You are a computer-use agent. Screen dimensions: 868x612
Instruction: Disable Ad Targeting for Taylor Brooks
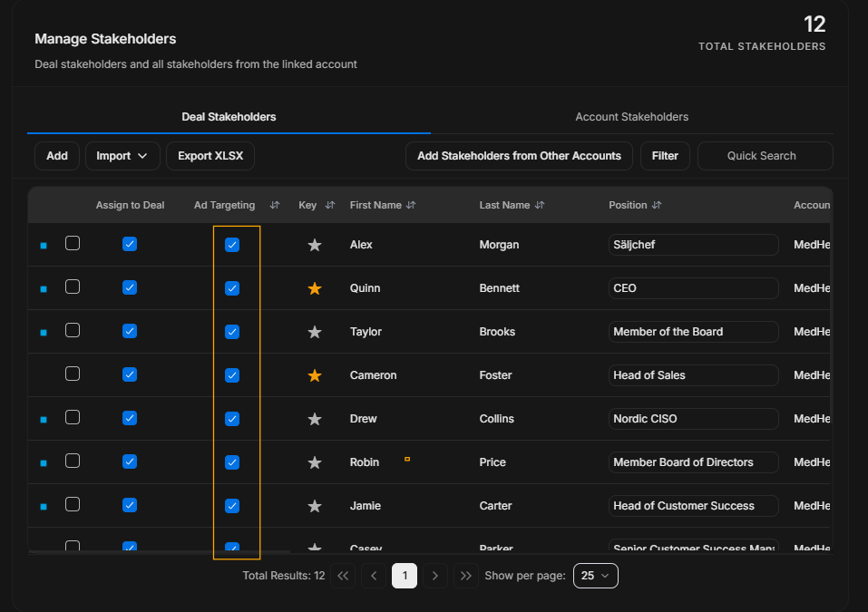point(232,332)
